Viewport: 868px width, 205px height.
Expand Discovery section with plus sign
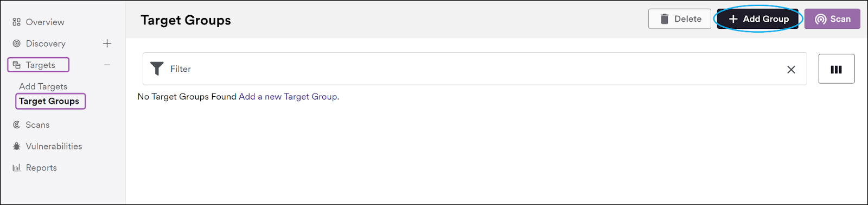(x=107, y=44)
